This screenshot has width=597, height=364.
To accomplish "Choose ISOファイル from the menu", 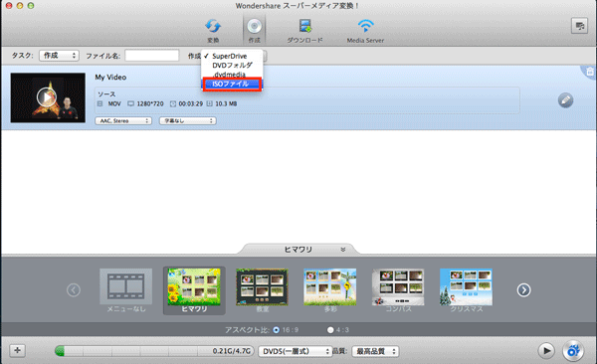I will (x=232, y=84).
